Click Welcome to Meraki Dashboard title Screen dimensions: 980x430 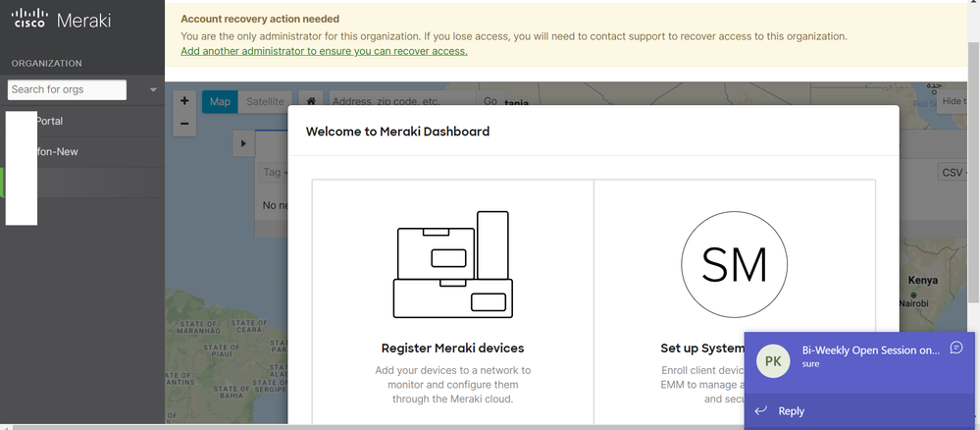(397, 132)
